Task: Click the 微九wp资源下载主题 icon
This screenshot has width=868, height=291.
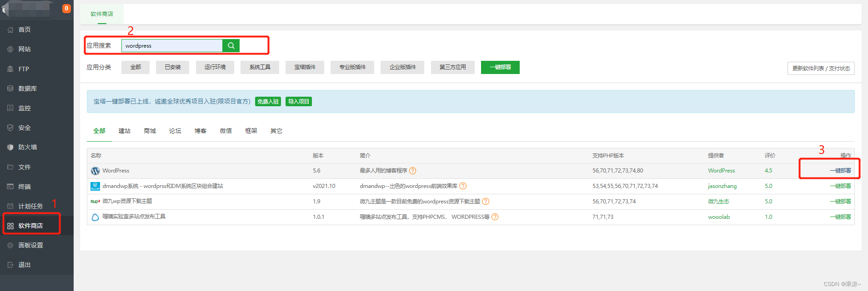Action: pos(95,201)
